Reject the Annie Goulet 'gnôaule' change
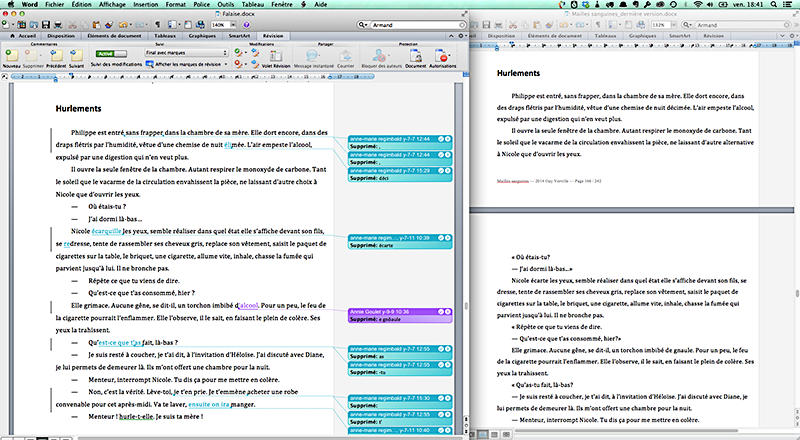 point(447,312)
